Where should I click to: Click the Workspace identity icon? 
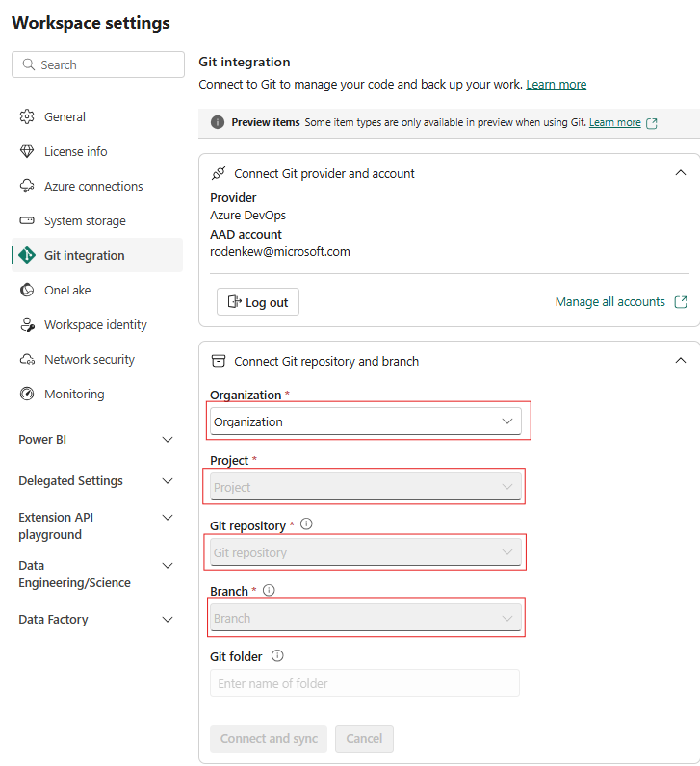click(x=27, y=324)
